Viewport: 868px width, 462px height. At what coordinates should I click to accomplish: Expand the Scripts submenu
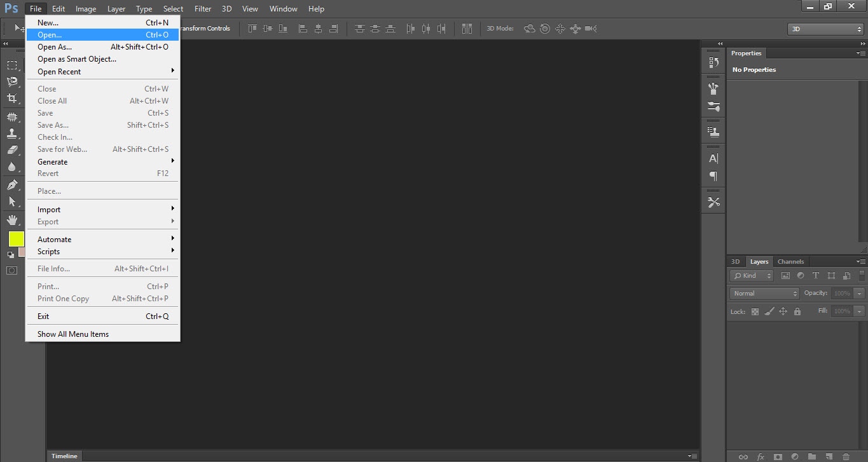coord(103,252)
